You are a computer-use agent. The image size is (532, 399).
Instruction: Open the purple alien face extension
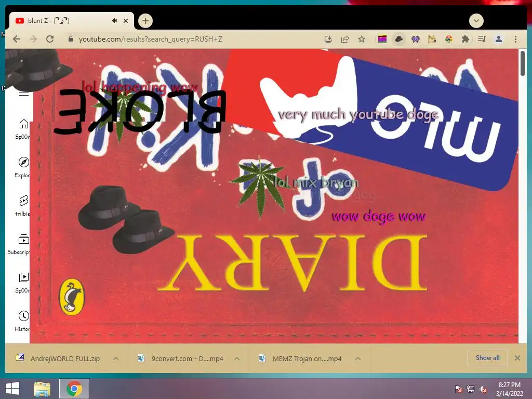415,39
